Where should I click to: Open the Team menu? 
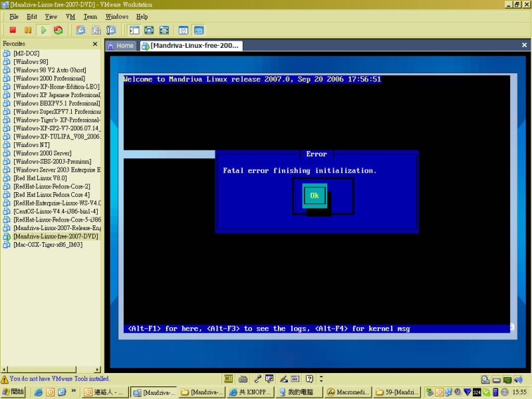(90, 17)
